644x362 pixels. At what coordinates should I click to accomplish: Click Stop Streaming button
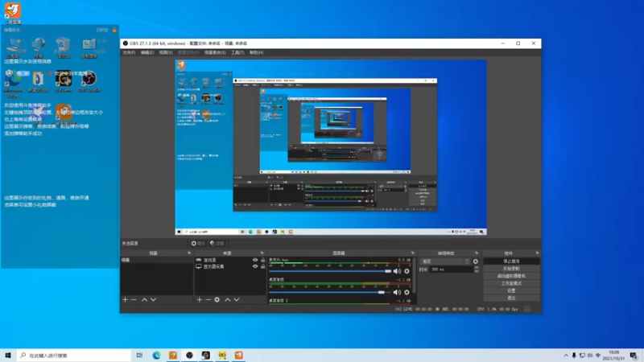(x=511, y=261)
